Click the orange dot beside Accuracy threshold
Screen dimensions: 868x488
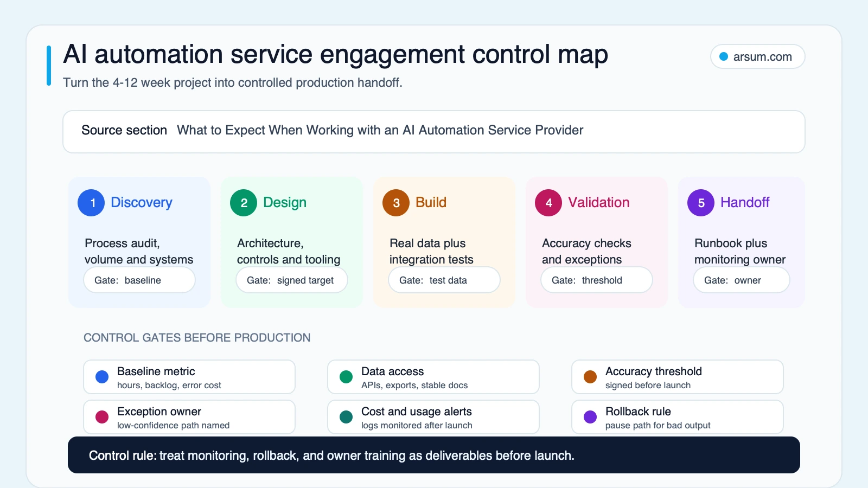coord(590,377)
